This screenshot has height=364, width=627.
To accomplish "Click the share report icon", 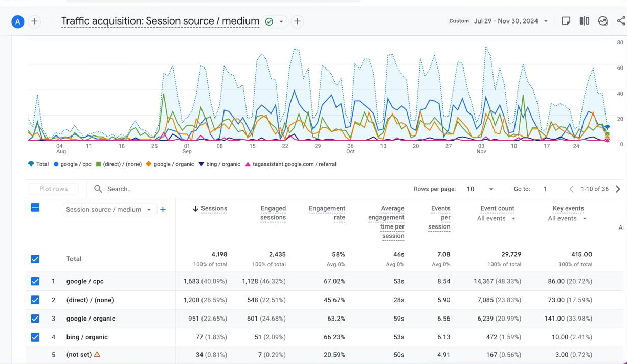I will point(621,21).
